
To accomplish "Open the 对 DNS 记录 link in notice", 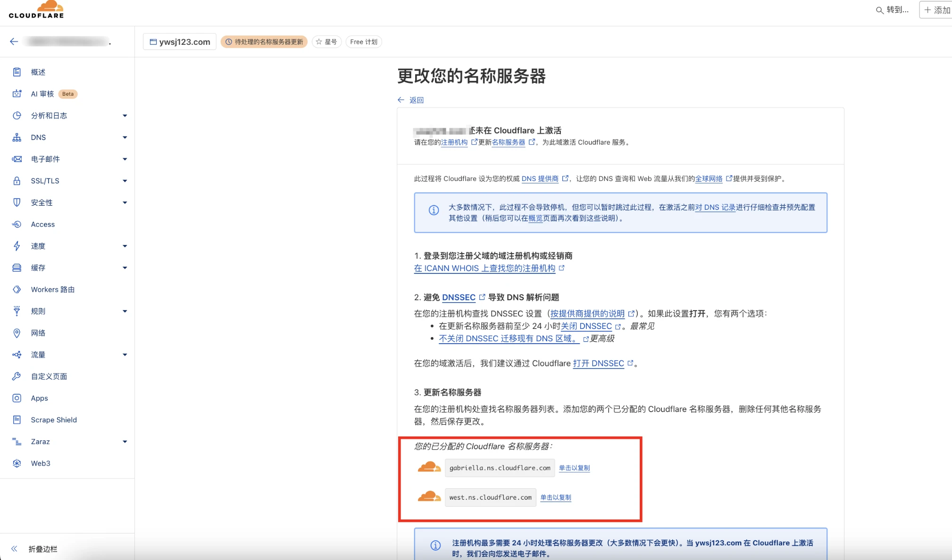I will [x=715, y=207].
